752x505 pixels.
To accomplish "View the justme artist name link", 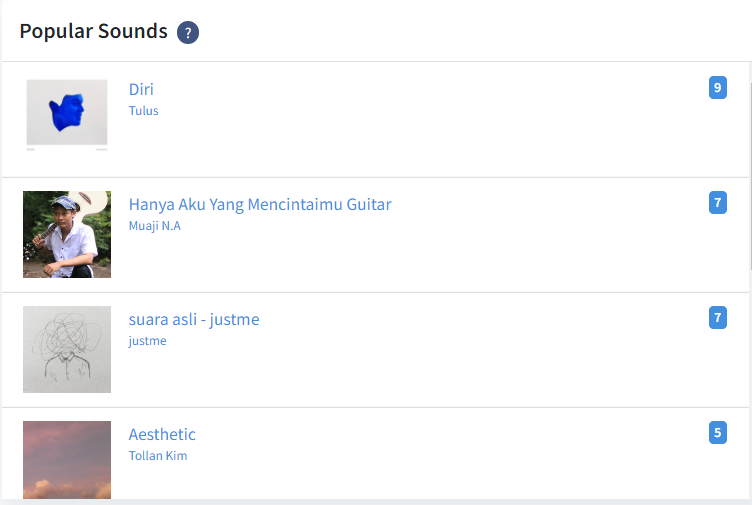I will (148, 341).
